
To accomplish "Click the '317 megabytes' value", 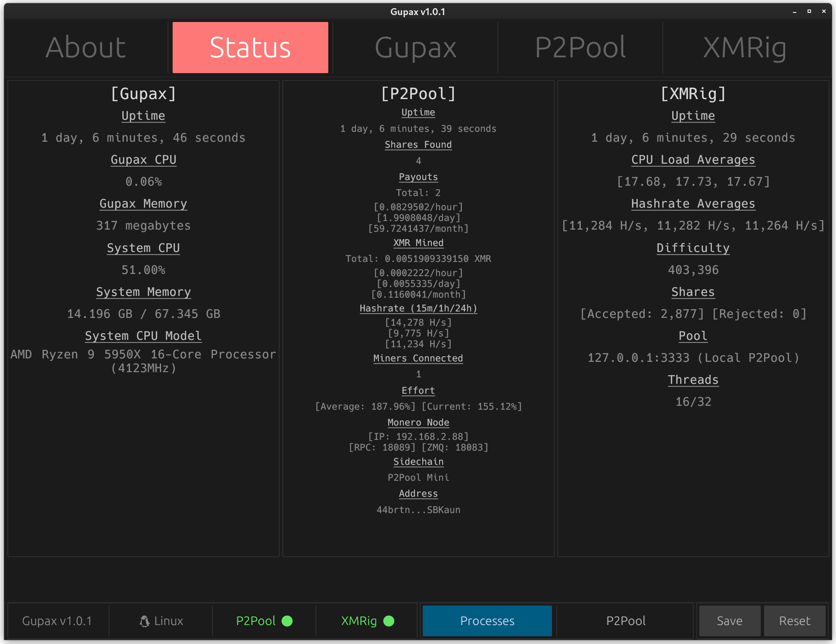I will click(x=143, y=225).
